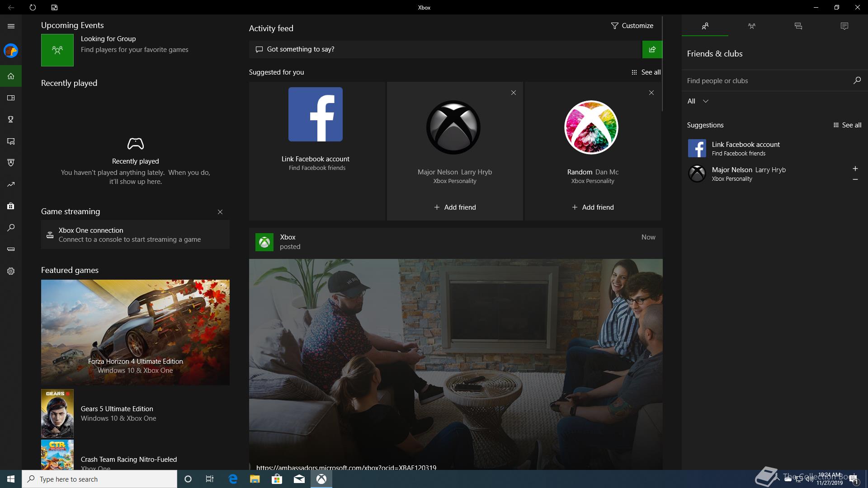Close the Game streaming section
The height and width of the screenshot is (488, 868).
[x=220, y=212]
